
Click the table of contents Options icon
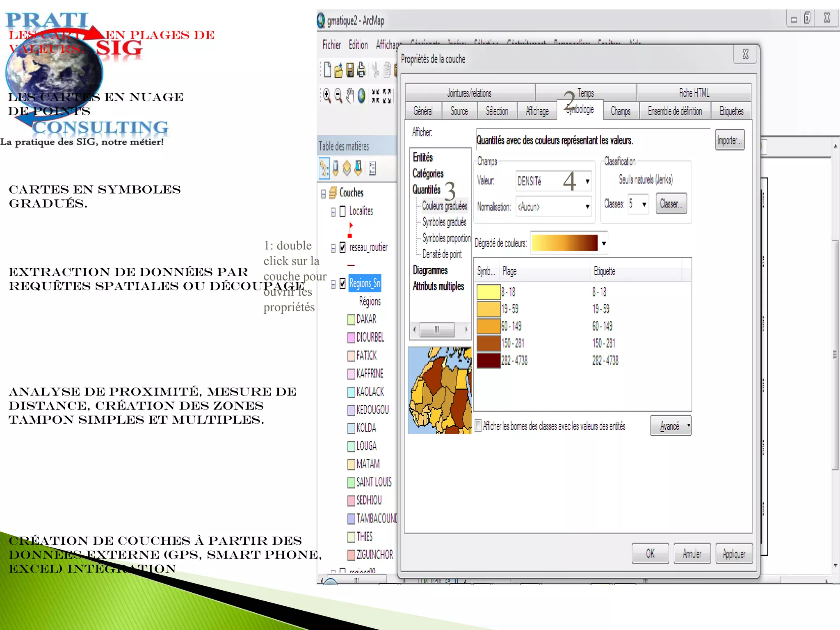tap(372, 169)
